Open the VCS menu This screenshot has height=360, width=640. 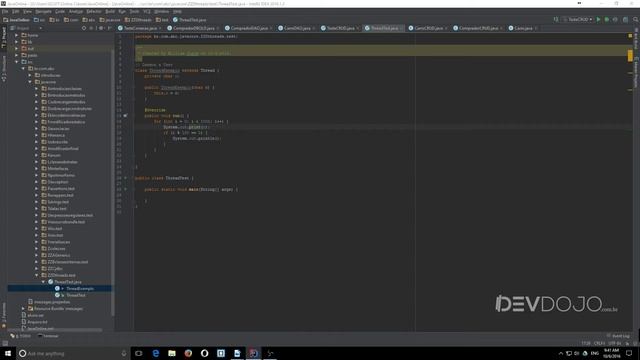[x=147, y=11]
